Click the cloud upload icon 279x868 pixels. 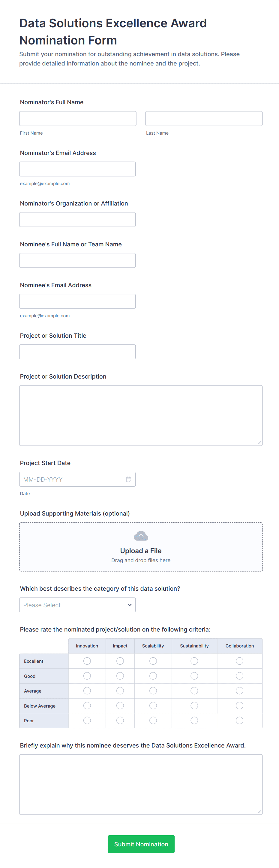141,536
